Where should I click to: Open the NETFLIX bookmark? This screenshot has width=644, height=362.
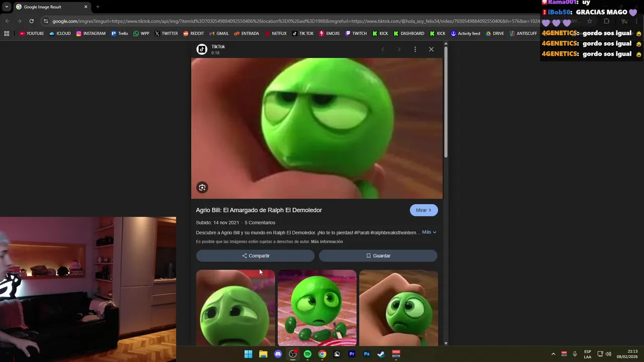(x=276, y=34)
